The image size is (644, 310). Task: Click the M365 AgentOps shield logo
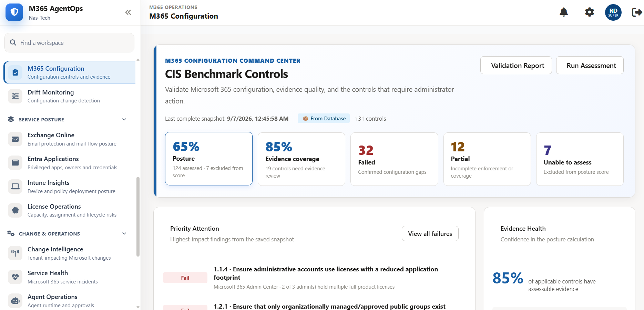pos(14,12)
